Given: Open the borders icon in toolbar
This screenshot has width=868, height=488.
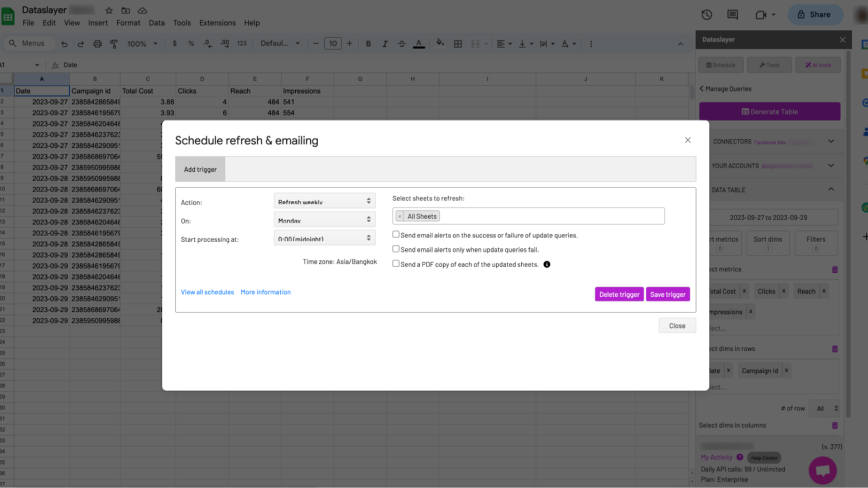Looking at the screenshot, I should click(458, 44).
